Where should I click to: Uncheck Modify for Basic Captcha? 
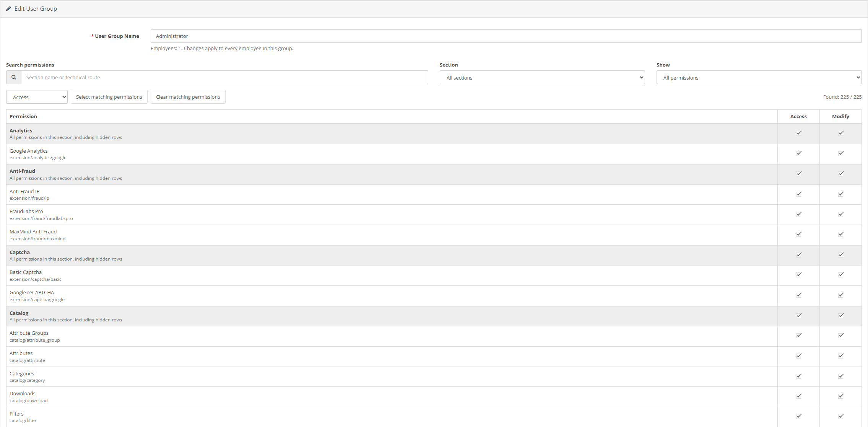coord(841,275)
